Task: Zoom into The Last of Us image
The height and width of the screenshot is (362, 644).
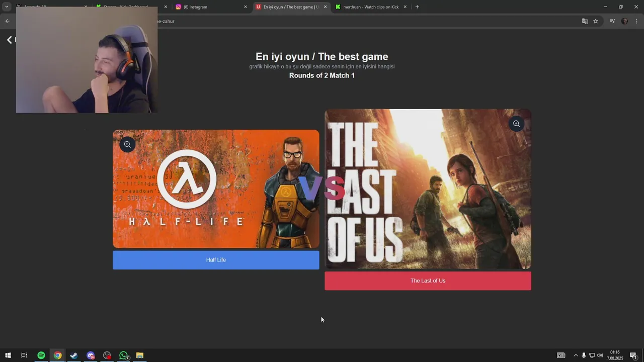Action: point(516,124)
